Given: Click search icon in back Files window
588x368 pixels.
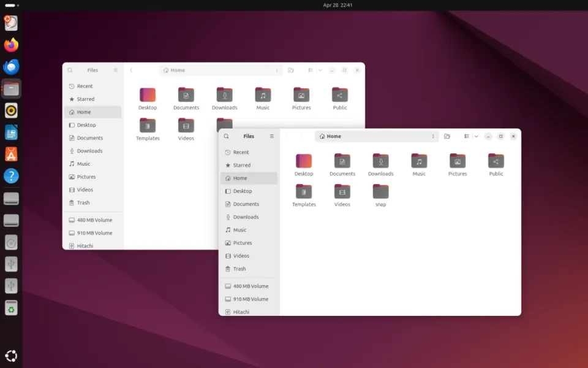Looking at the screenshot, I should pyautogui.click(x=70, y=70).
